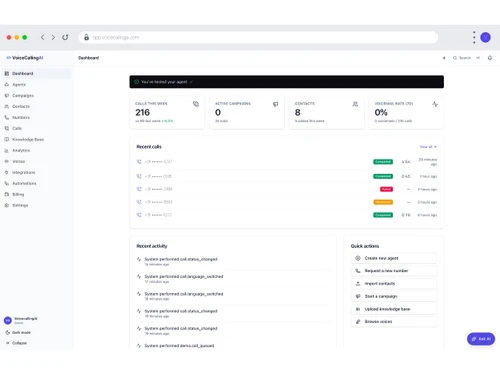
Task: Click the Analytics chart icon in sidebar
Action: (x=6, y=150)
